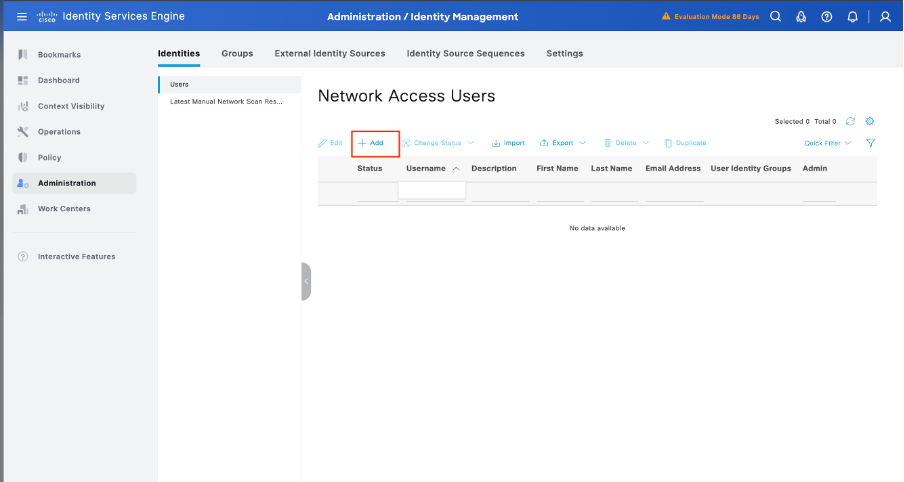This screenshot has height=482, width=904.
Task: Open the Export dropdown
Action: 563,143
